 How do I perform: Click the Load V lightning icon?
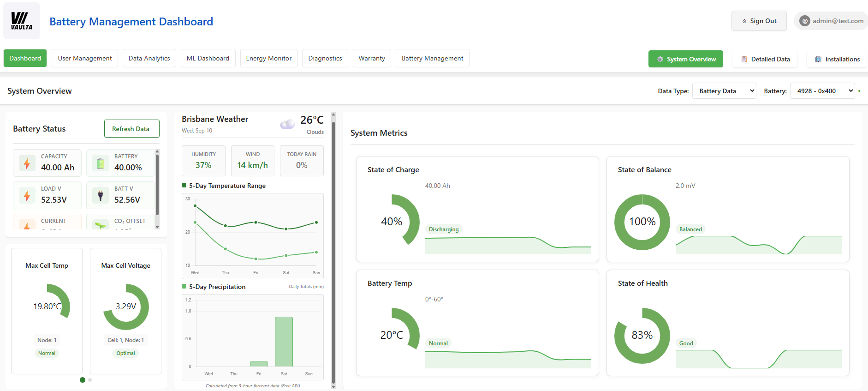(x=27, y=195)
